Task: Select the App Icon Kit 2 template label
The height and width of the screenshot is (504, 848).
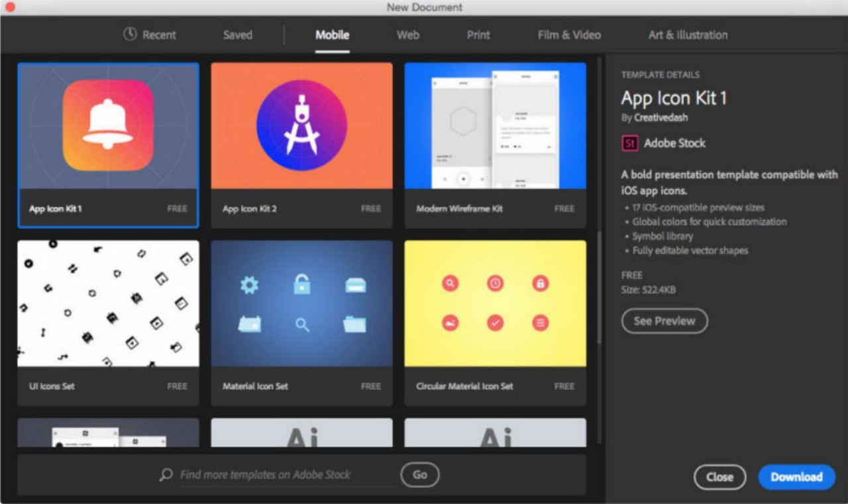Action: pyautogui.click(x=250, y=209)
